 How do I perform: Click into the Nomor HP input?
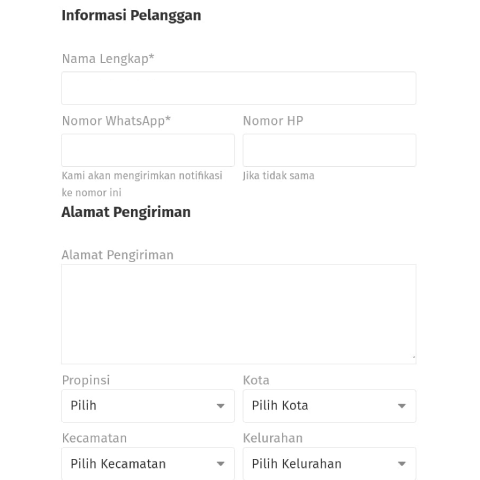pos(329,150)
